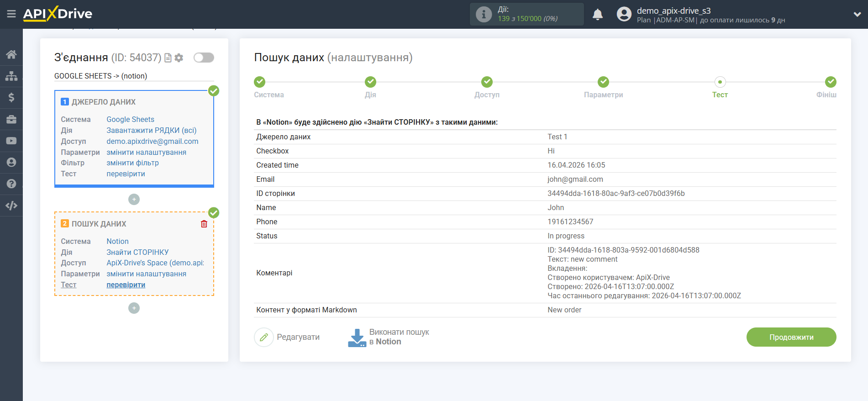The width and height of the screenshot is (868, 401).
Task: Go to the 'Дія' step
Action: (x=370, y=82)
